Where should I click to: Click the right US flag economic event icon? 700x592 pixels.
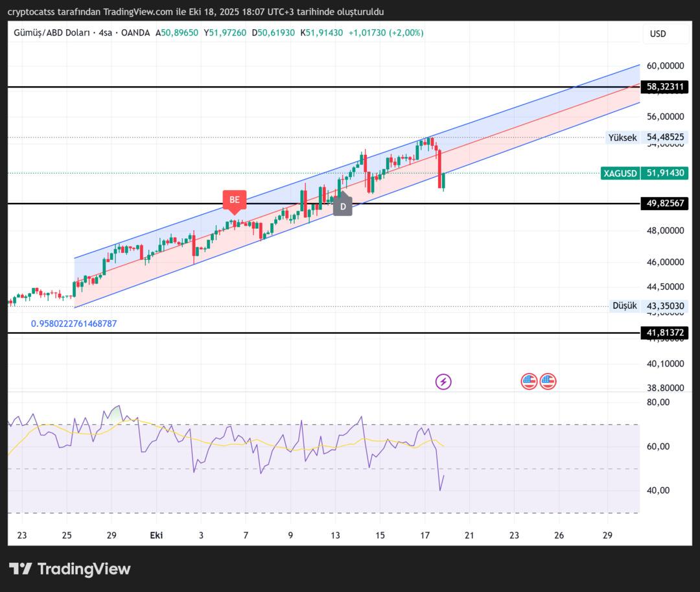(548, 381)
